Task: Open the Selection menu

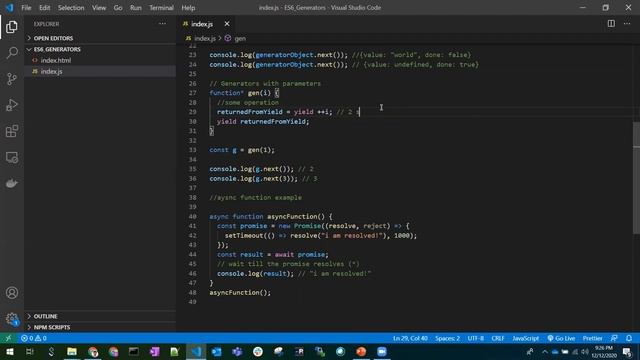Action: (71, 7)
